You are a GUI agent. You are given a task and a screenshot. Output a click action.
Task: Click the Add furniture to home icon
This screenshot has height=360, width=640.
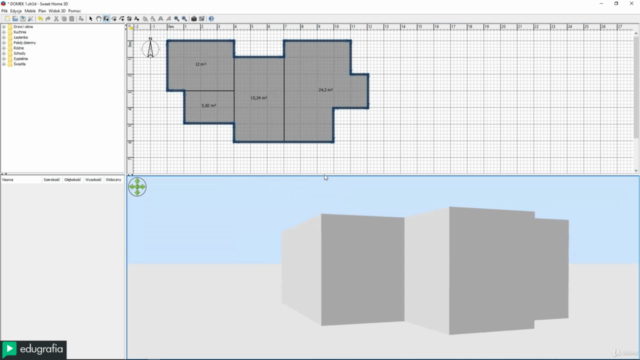pyautogui.click(x=80, y=19)
